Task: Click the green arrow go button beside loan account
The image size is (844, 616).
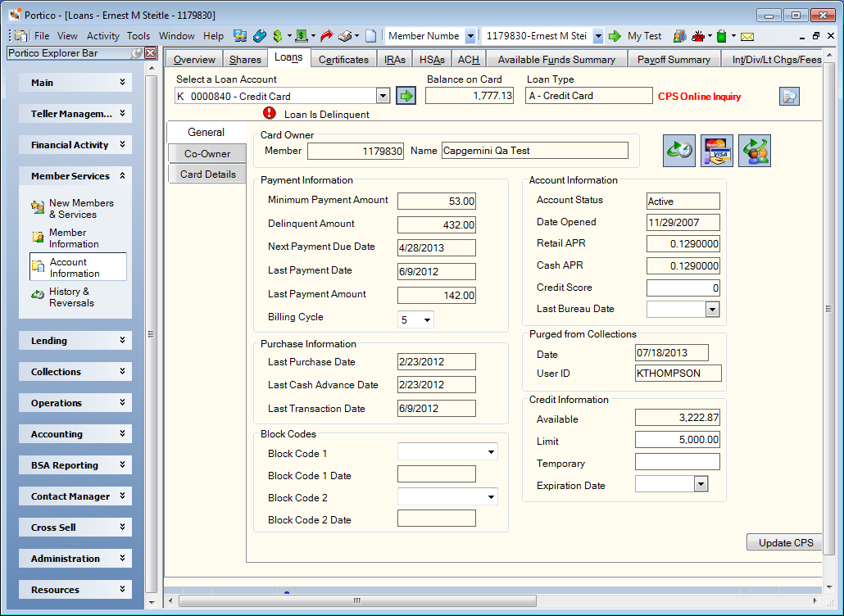Action: tap(406, 97)
